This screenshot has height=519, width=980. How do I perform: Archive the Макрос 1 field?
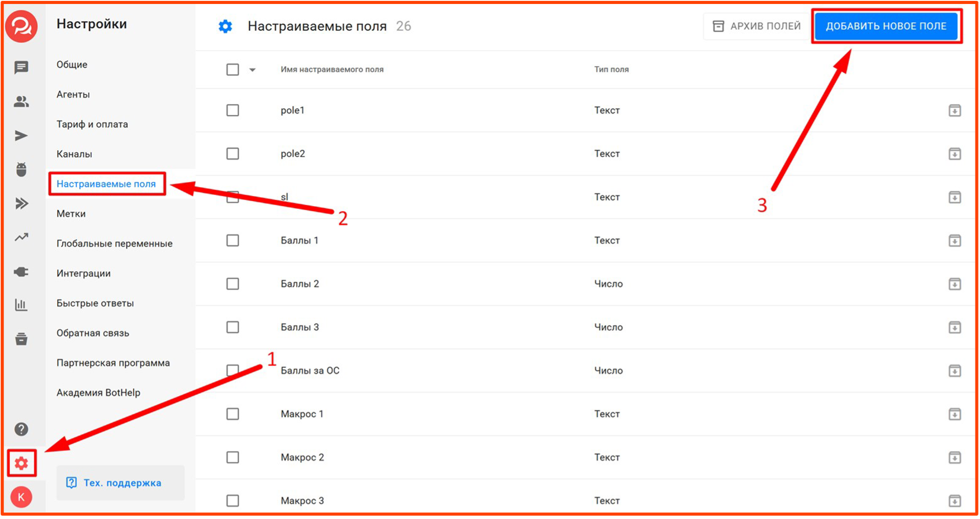954,414
